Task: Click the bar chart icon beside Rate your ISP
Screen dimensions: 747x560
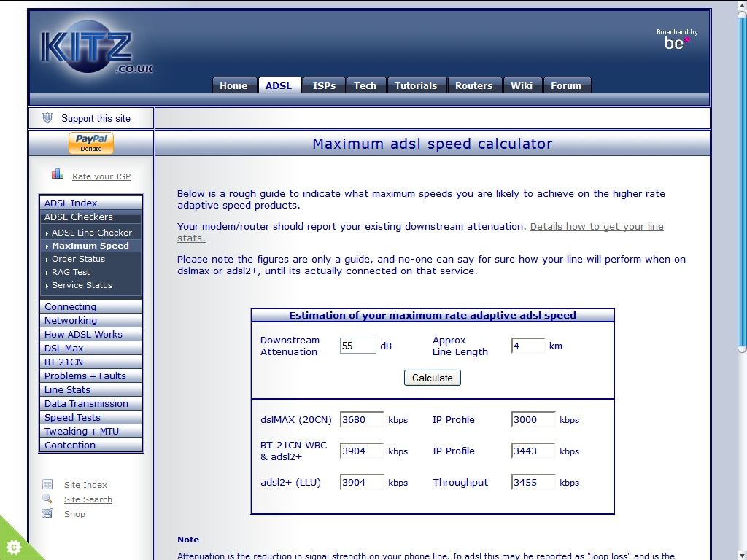Action: tap(58, 174)
